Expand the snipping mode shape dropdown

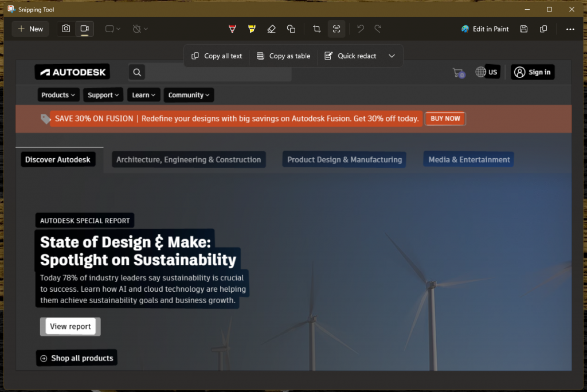(113, 29)
